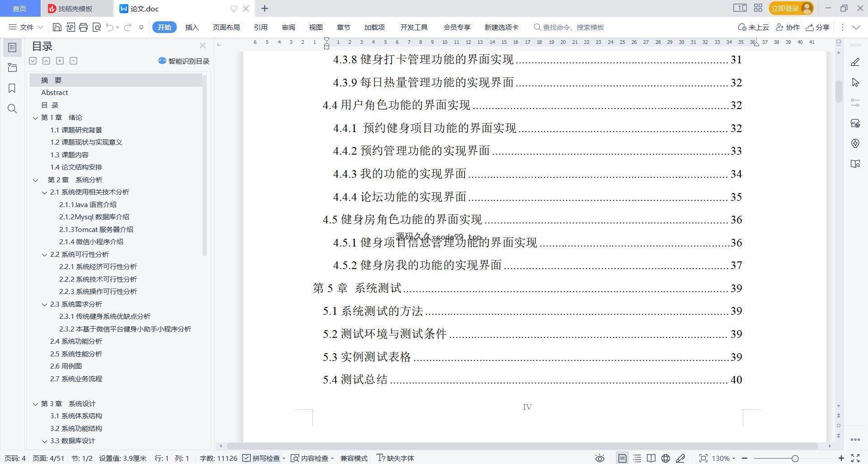
Task: Toggle 拼写检查 in status bar
Action: coord(262,458)
